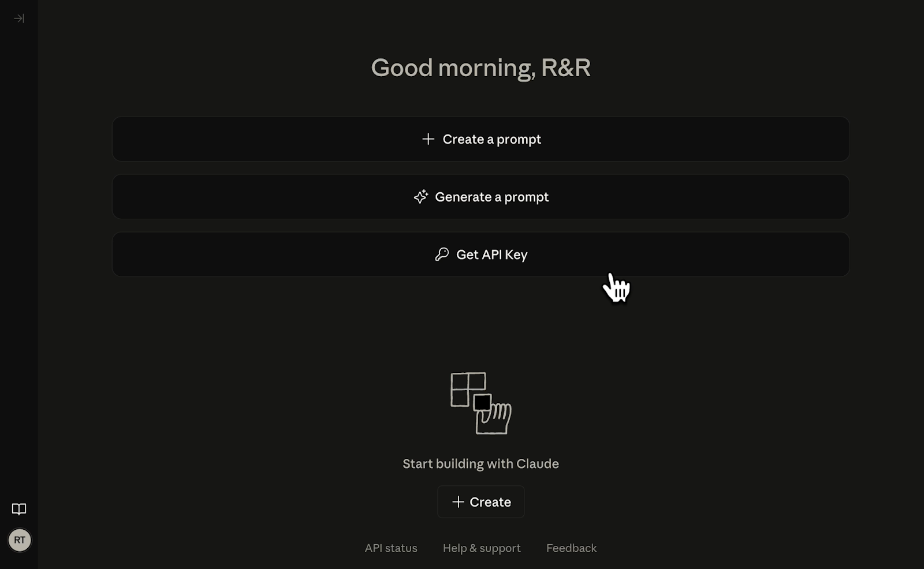Open the API status page
This screenshot has height=569, width=924.
391,548
